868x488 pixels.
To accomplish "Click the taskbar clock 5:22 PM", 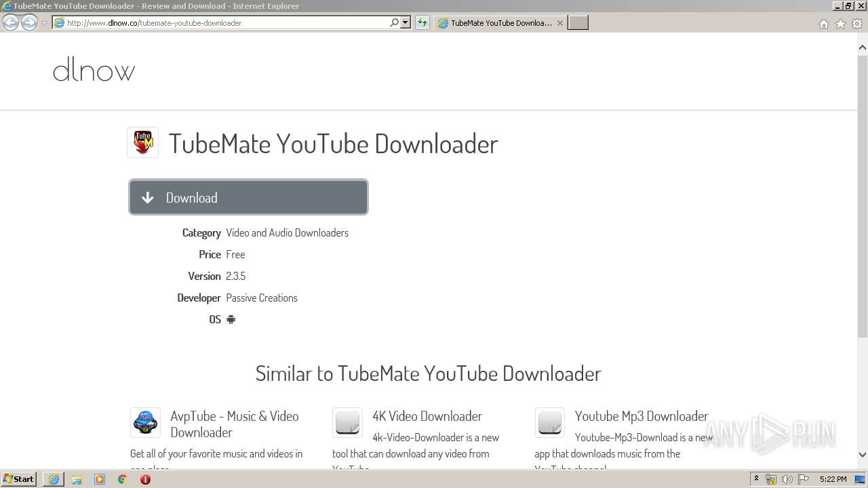I will pos(833,479).
